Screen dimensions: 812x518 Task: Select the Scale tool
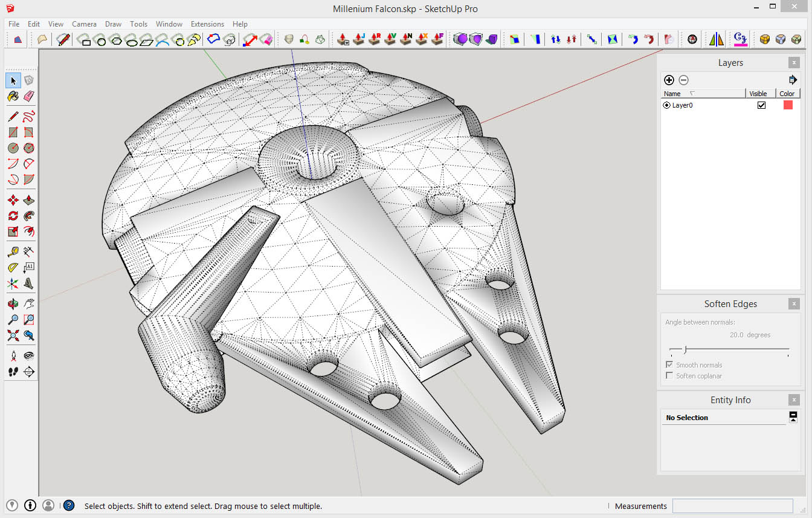13,231
